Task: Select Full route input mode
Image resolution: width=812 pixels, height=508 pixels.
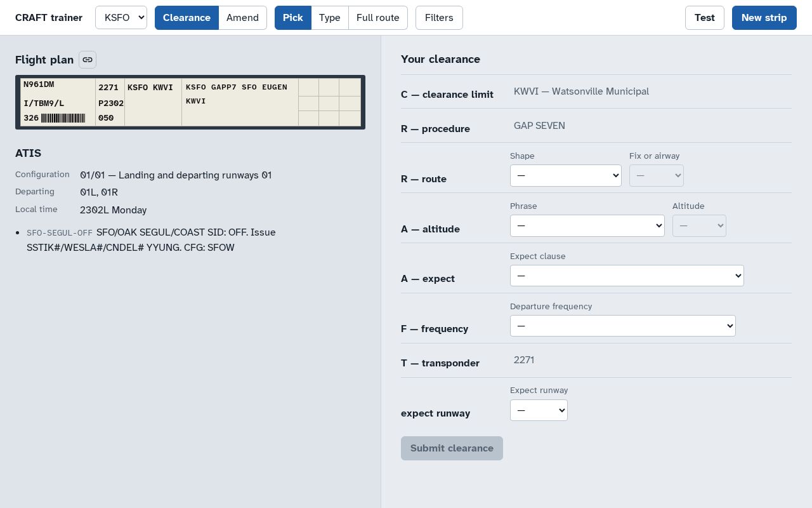Action: click(x=377, y=18)
